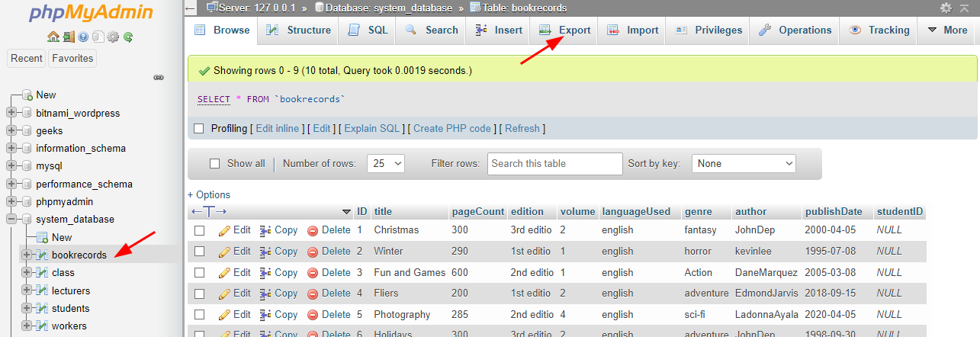This screenshot has width=980, height=337.
Task: Click the pencil Edit icon for Fliers row
Action: point(224,294)
